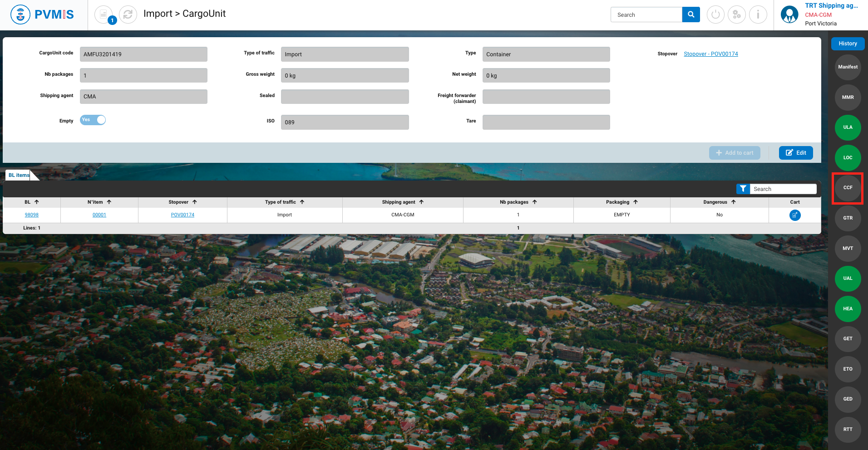
Task: Click the filter funnel icon
Action: 743,189
